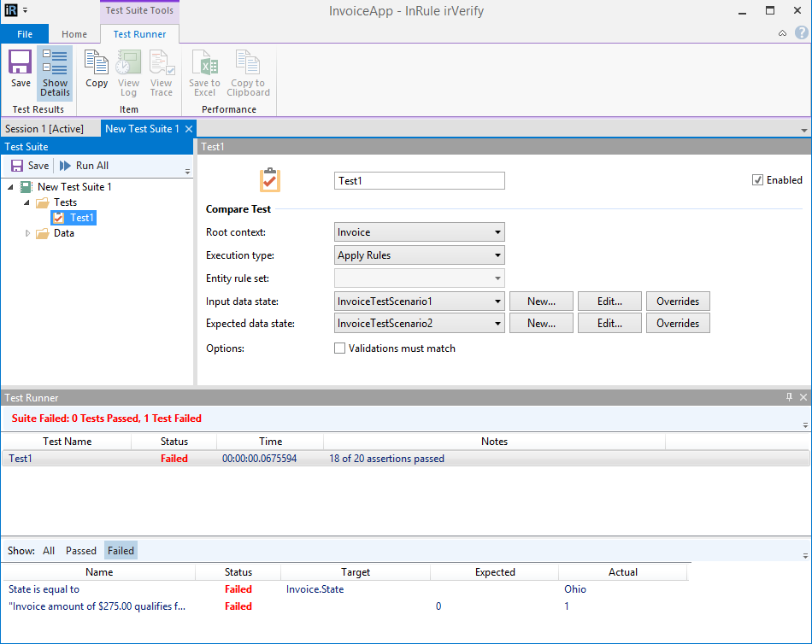The width and height of the screenshot is (812, 644).
Task: Click Overrides for Expected data state
Action: [678, 324]
